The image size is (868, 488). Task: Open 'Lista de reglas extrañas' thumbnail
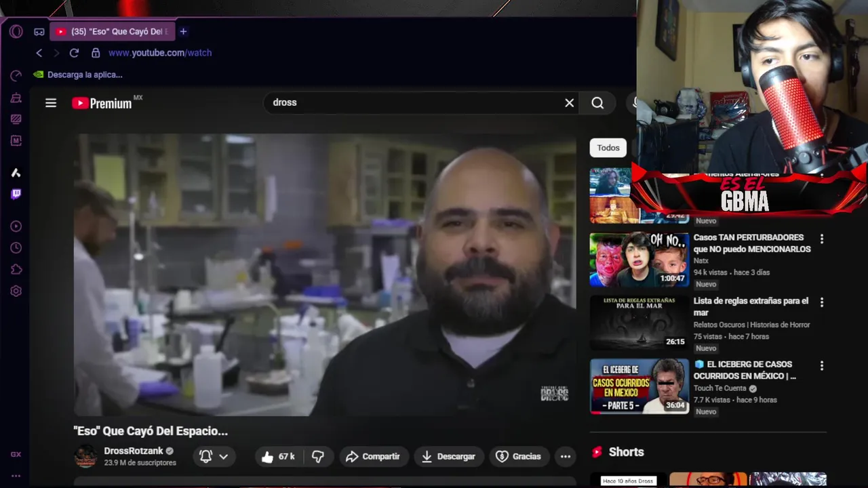pos(639,323)
